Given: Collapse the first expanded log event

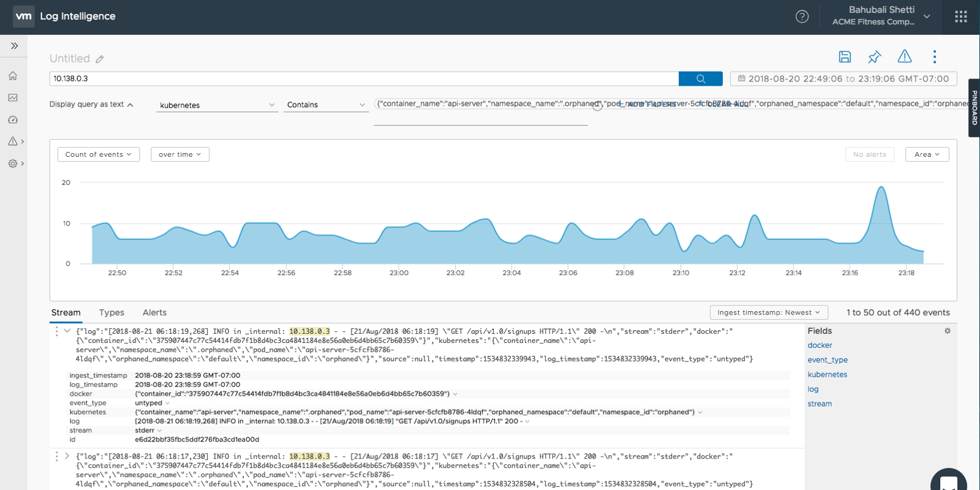Looking at the screenshot, I should pos(67,331).
